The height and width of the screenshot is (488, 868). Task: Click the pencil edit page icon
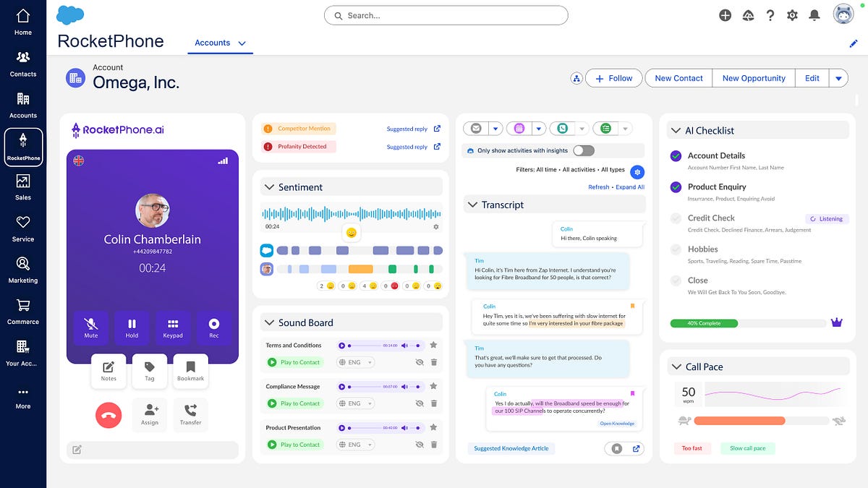(x=854, y=43)
